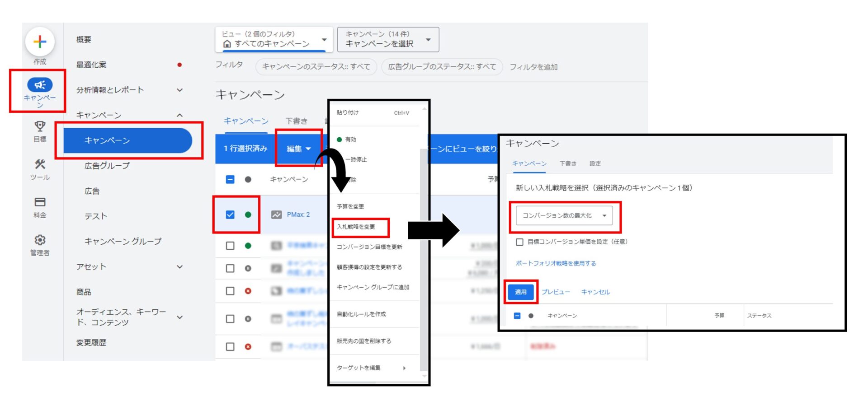The image size is (868, 406).
Task: Click the PMax: 2 campaign type icon
Action: coord(276,215)
